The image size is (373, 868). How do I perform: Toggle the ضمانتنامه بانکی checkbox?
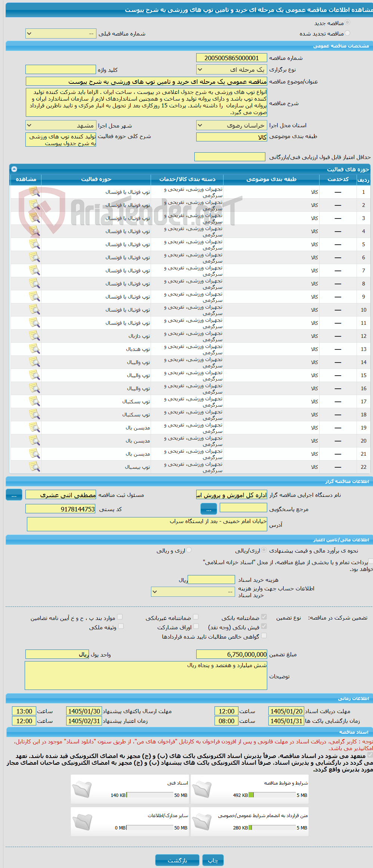[264, 617]
